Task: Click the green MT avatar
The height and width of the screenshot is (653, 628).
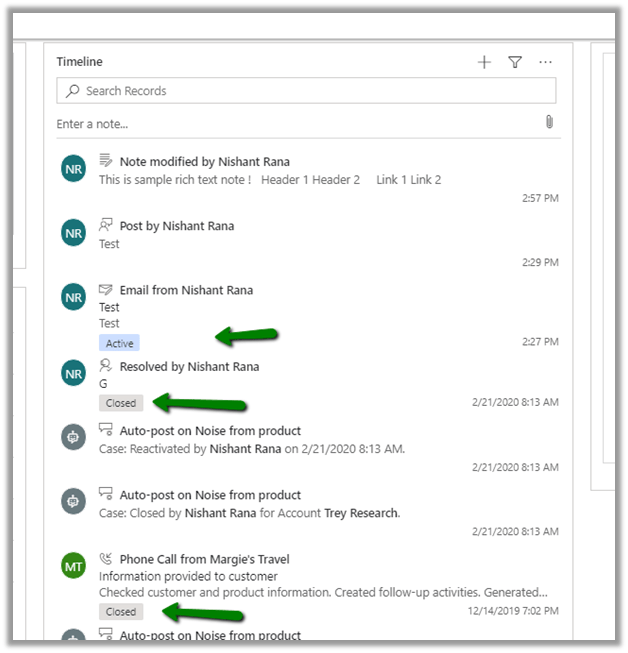Action: [73, 567]
